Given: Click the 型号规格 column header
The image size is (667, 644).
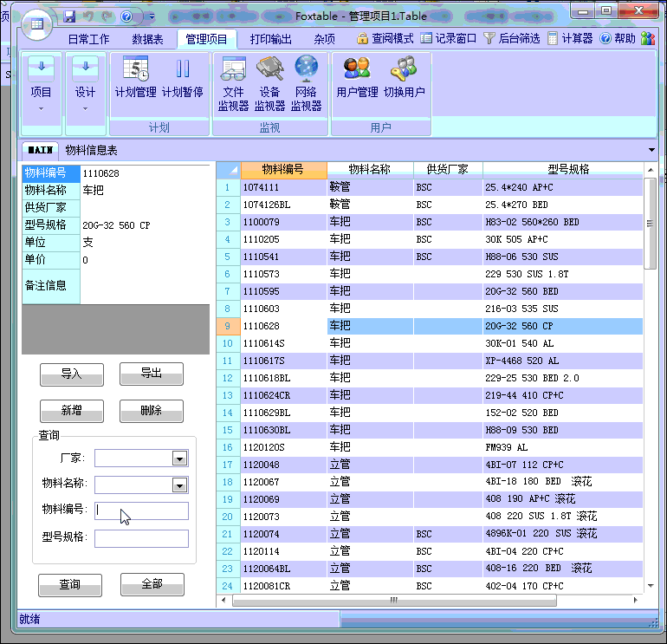Looking at the screenshot, I should tap(563, 170).
